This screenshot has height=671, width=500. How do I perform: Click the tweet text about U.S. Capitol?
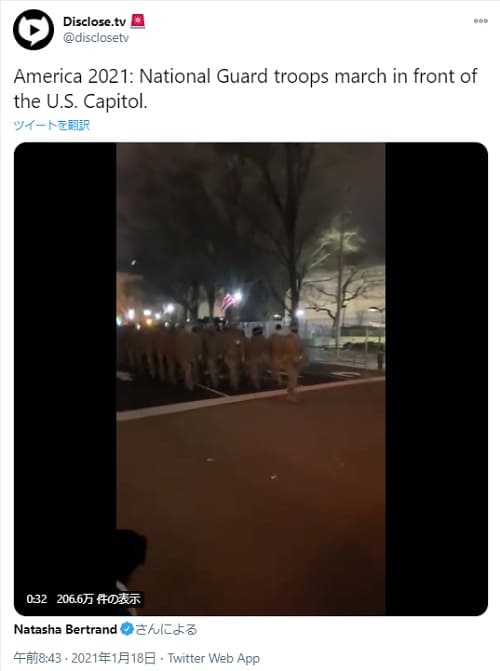(245, 89)
